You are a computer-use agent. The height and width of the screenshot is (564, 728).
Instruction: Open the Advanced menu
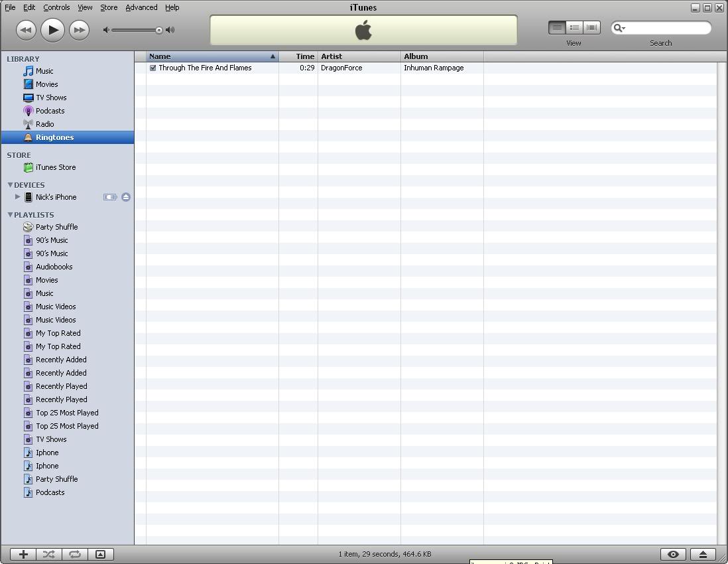141,7
